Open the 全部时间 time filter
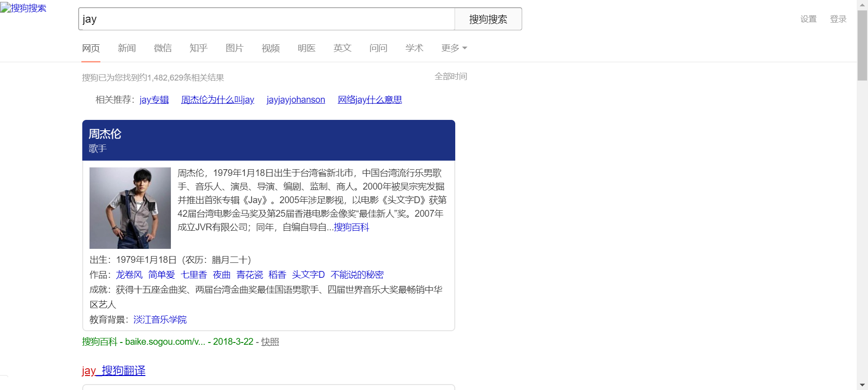 point(451,76)
